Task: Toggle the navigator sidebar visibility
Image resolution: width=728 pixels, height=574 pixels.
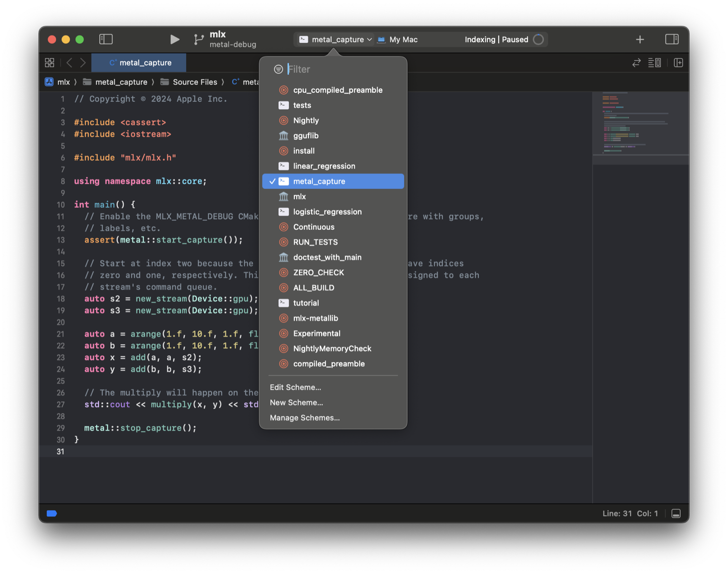Action: click(x=106, y=39)
